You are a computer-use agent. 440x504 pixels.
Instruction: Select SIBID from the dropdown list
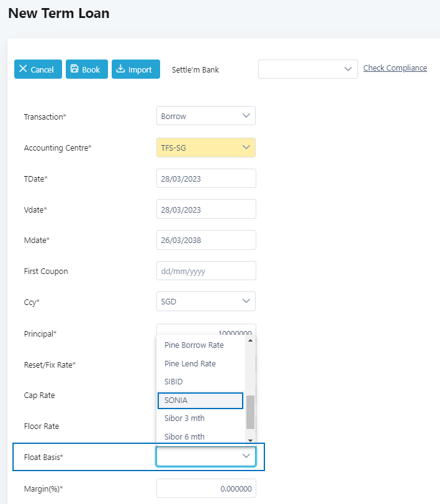coord(174,382)
